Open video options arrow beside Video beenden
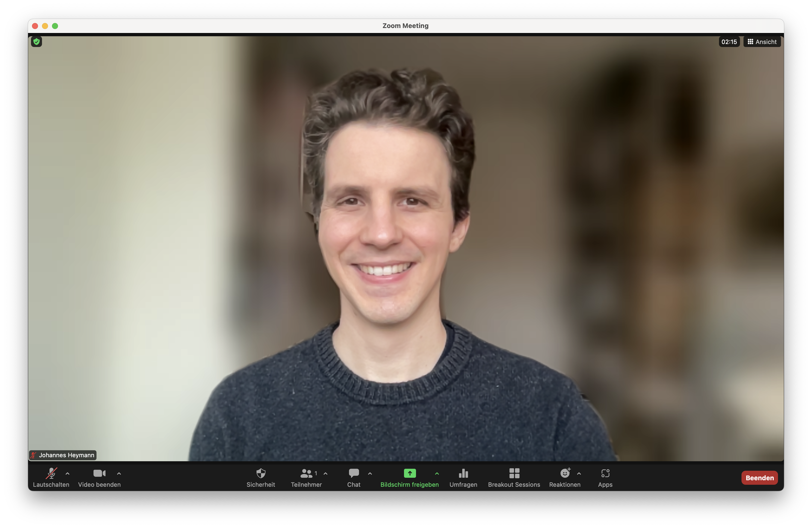This screenshot has width=812, height=528. point(119,473)
